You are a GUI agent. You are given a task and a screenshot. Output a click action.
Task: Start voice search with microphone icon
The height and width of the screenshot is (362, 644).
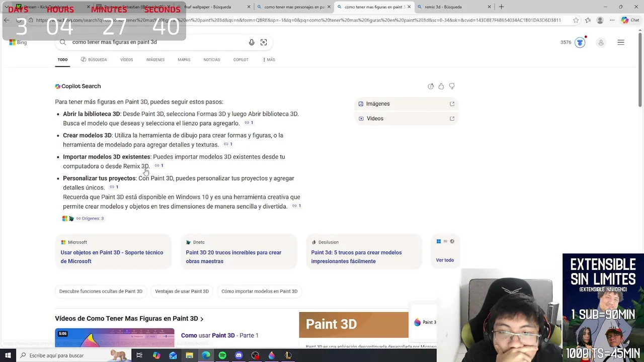[252, 42]
